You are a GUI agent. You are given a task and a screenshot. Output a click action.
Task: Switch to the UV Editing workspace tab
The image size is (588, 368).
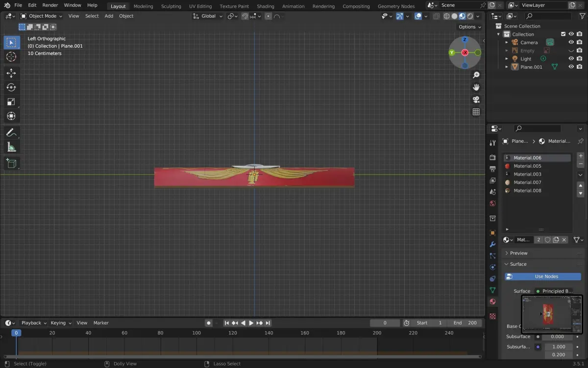[x=200, y=6]
